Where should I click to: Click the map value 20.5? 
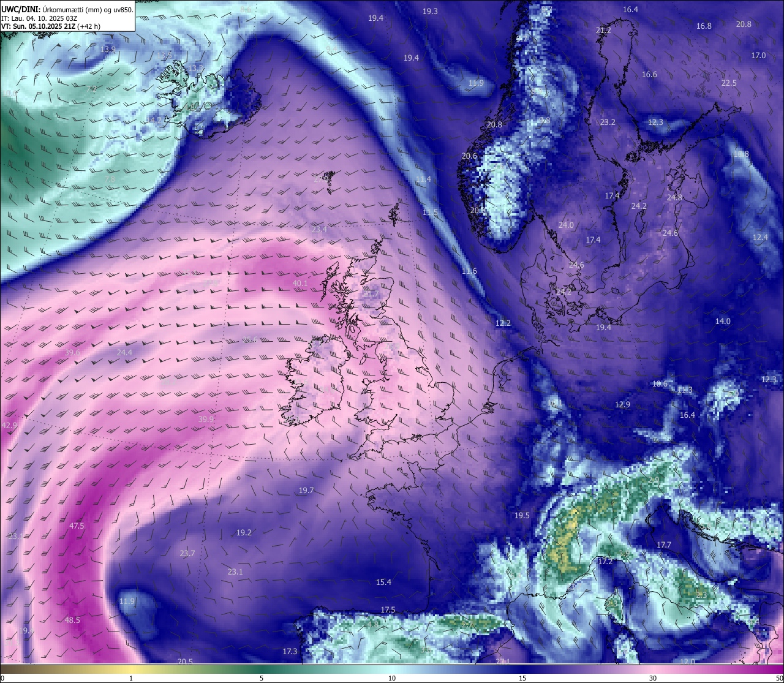tap(185, 661)
